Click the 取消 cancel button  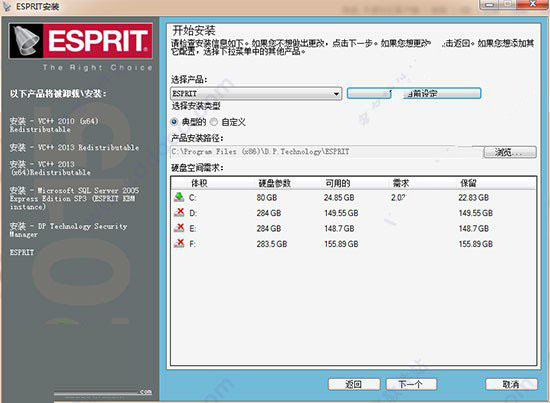pos(511,384)
